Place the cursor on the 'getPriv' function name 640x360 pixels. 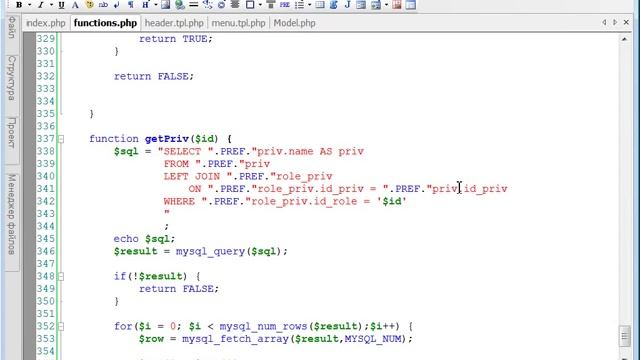pyautogui.click(x=167, y=139)
